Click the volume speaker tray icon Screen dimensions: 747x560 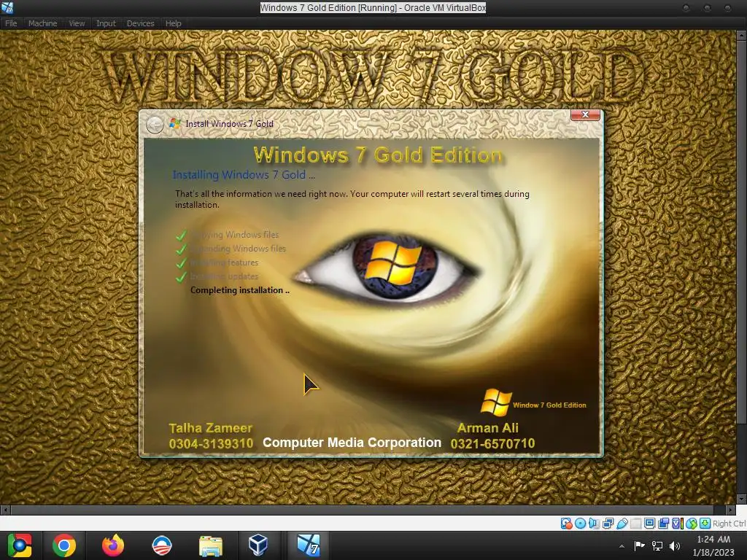click(x=675, y=545)
